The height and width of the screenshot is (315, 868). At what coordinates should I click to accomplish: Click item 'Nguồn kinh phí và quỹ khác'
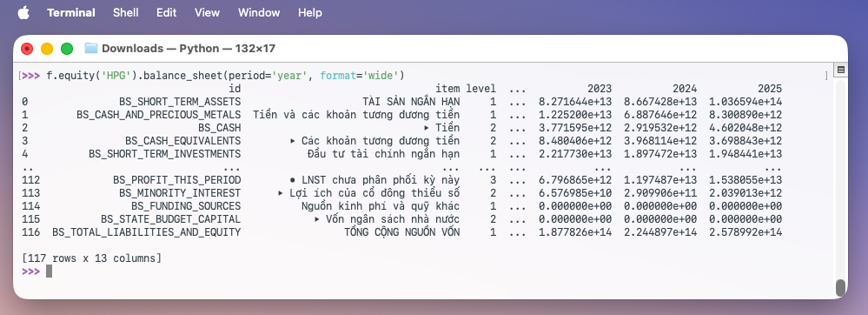coord(381,206)
